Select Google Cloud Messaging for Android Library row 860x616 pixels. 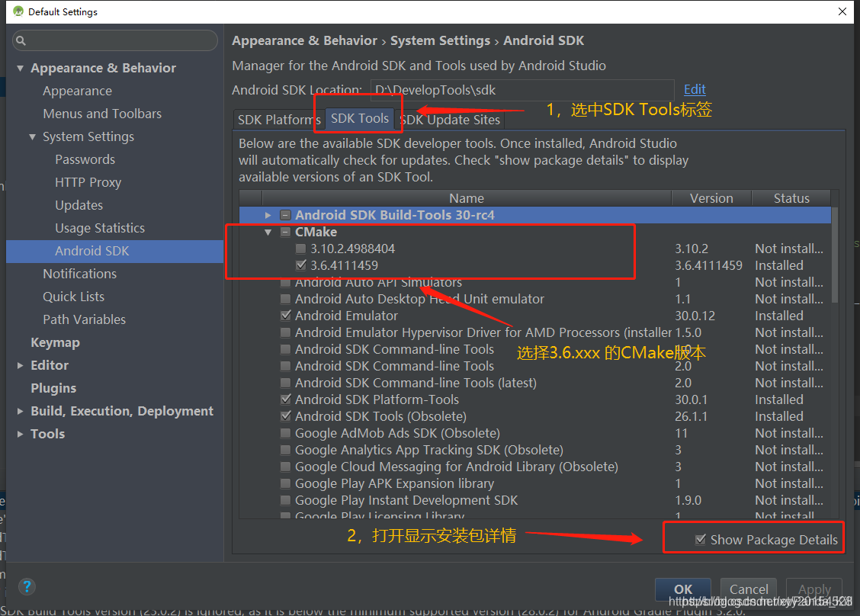(x=534, y=467)
